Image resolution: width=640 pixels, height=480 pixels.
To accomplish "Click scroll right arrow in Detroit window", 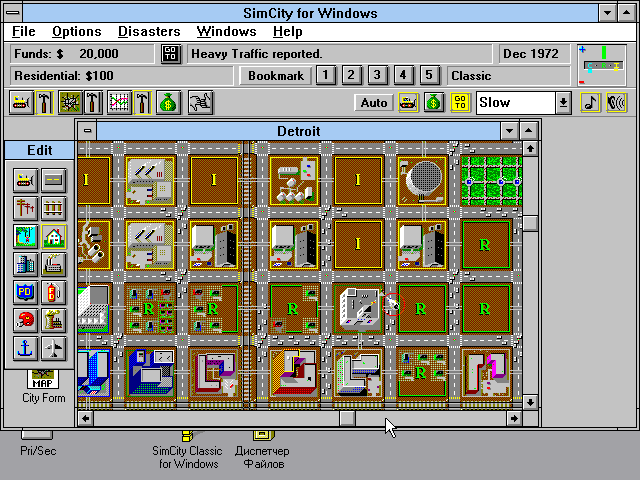I will 514,418.
